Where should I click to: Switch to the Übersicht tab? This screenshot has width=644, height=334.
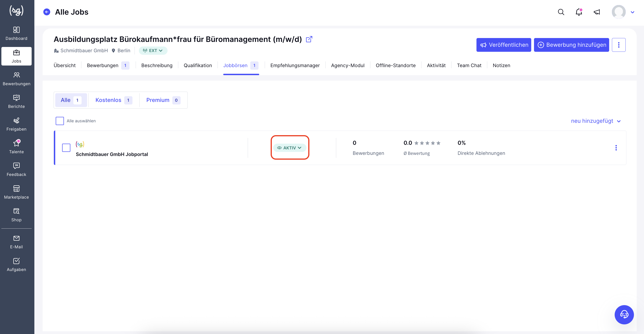pos(64,66)
